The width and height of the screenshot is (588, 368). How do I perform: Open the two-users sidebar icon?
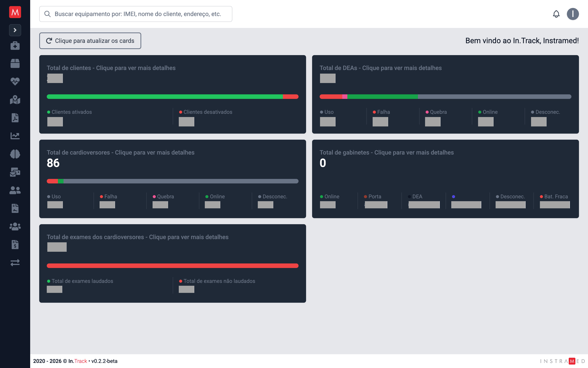click(15, 190)
